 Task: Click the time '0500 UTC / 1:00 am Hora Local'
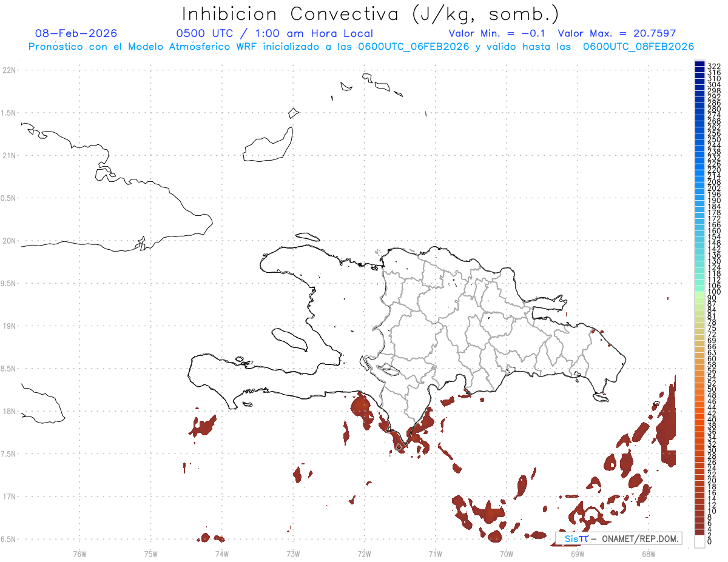(274, 33)
